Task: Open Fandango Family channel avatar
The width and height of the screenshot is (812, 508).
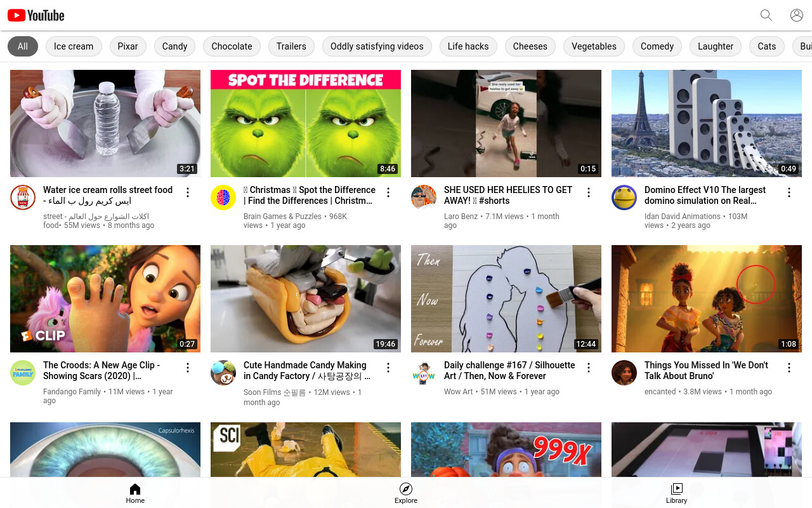Action: coord(23,373)
